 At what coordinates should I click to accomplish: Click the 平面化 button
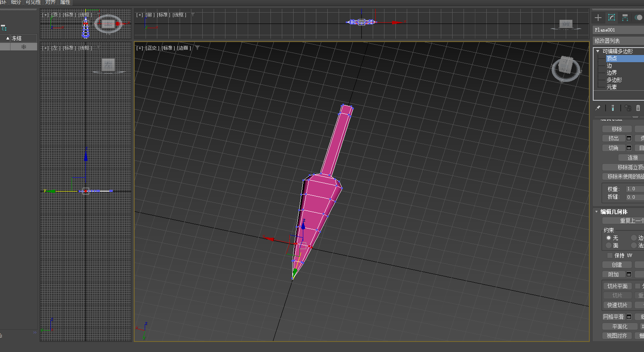pos(620,326)
